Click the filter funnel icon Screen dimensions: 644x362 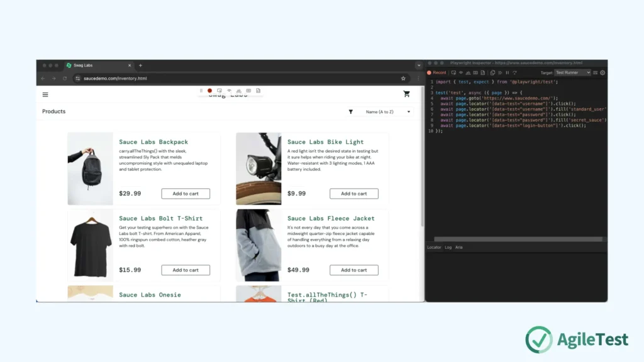click(351, 112)
